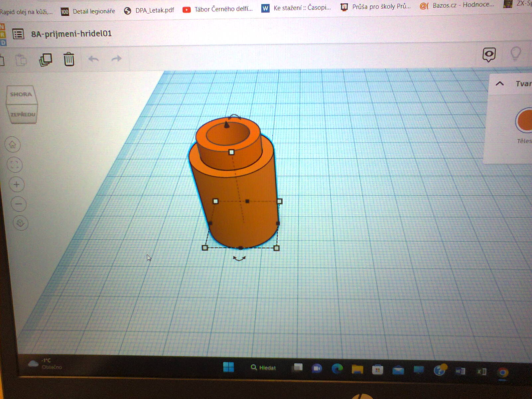Select the front-right corner resize handle on workplane

click(x=276, y=248)
